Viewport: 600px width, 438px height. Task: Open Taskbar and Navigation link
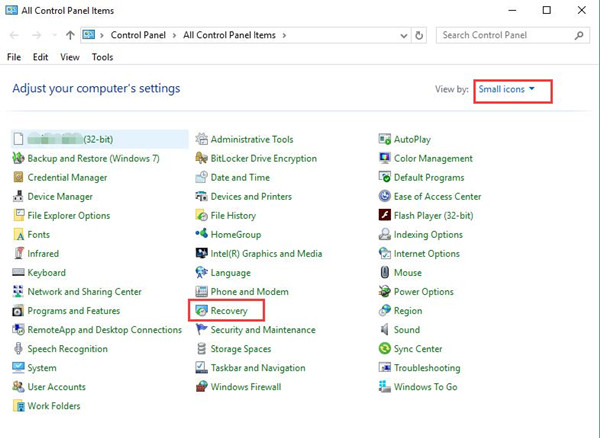point(258,368)
